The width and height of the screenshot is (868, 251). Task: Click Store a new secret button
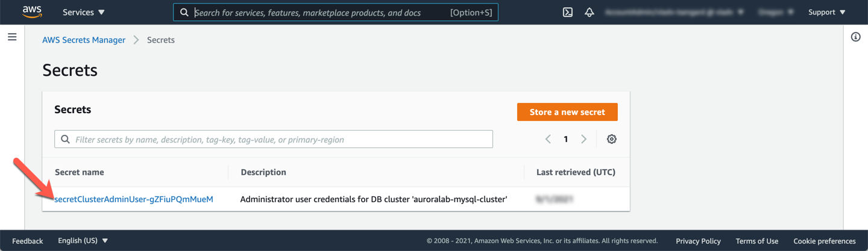point(567,112)
